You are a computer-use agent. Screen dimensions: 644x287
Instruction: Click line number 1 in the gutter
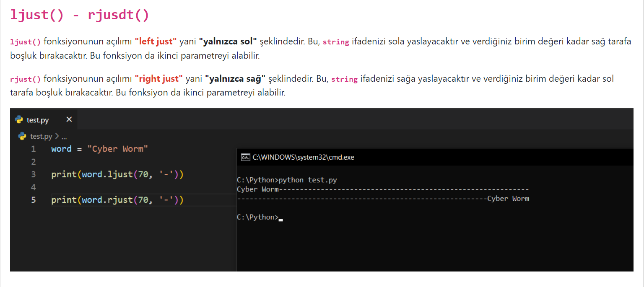[x=33, y=149]
